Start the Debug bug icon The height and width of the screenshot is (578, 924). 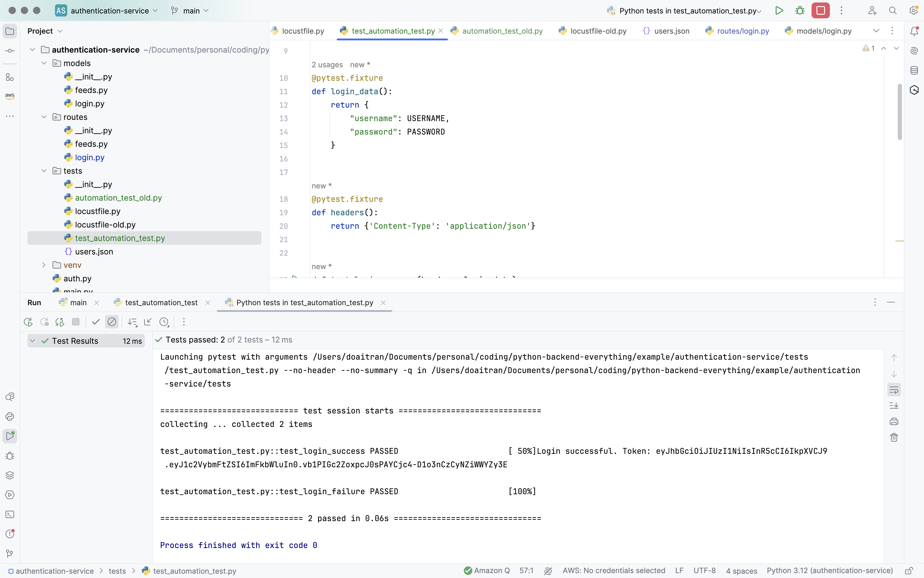(x=800, y=11)
